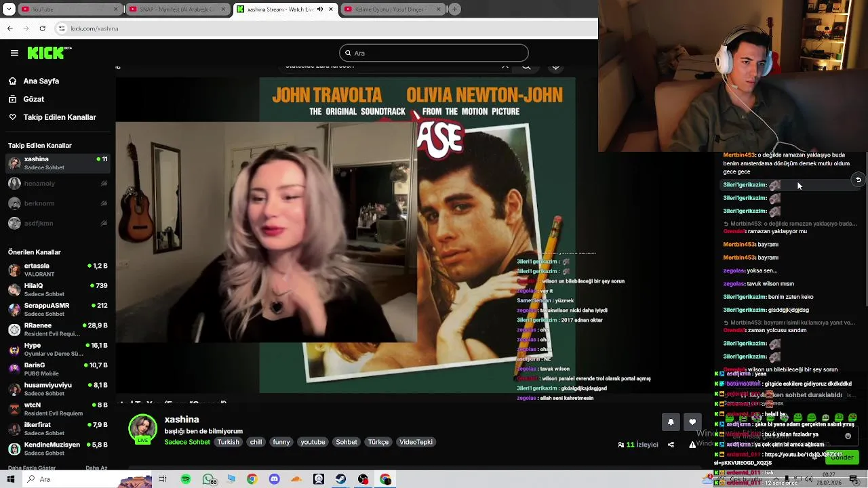Click the Gönder send button
The width and height of the screenshot is (868, 488).
(x=842, y=457)
